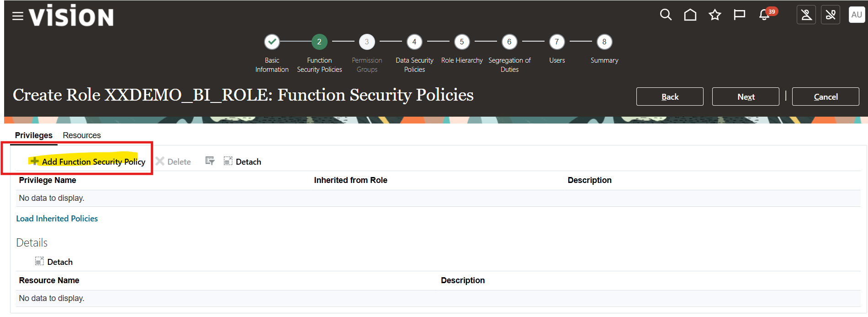Open notifications bell with 39 badge

click(x=764, y=15)
